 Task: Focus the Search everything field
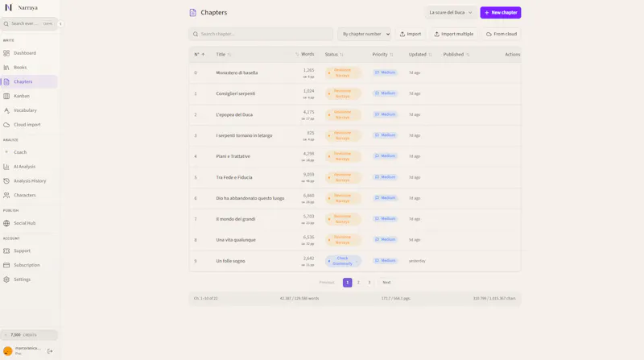(x=29, y=24)
